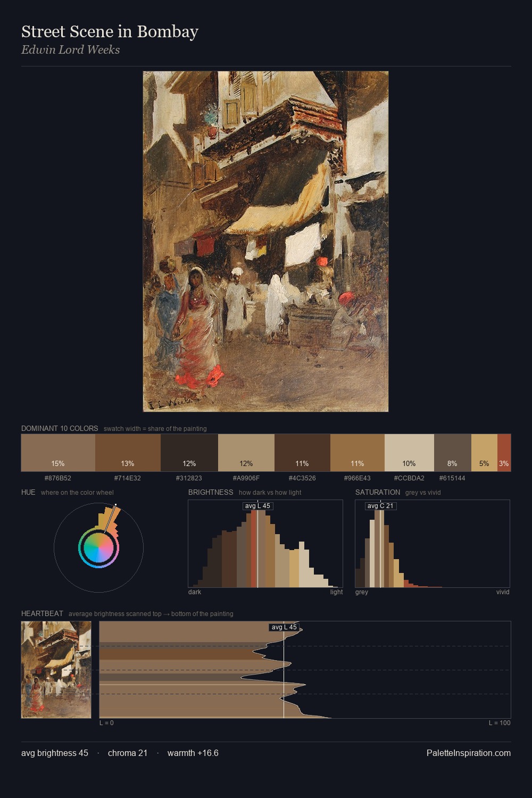Click the 5% golden swatch
Image resolution: width=532 pixels, height=798 pixels.
point(484,453)
